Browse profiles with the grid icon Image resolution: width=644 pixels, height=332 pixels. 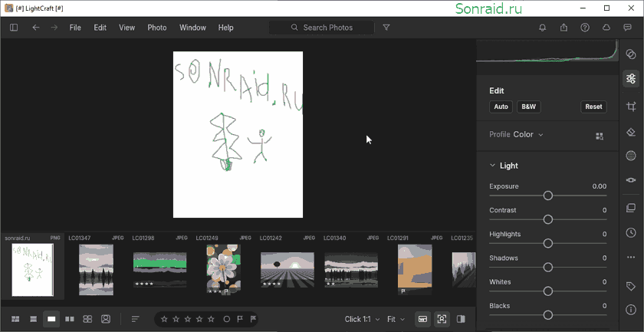(600, 136)
